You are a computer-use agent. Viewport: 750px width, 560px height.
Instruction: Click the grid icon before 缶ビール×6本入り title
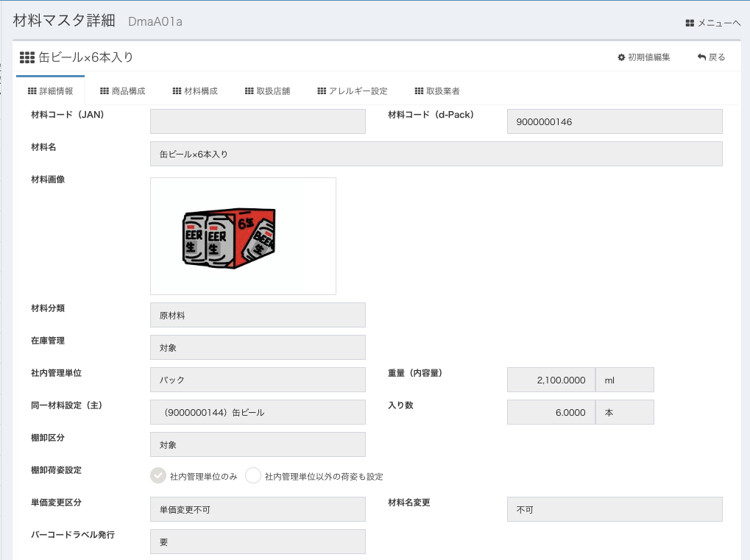click(27, 57)
